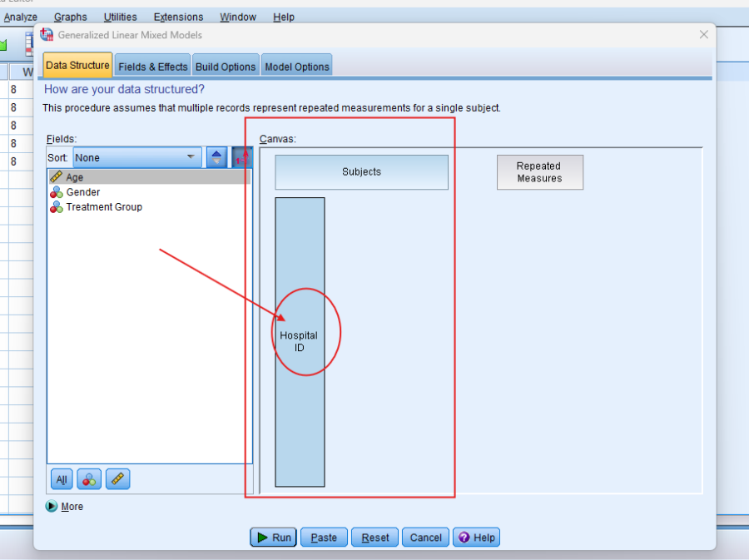
Task: Go to the Model Options tab
Action: pos(297,67)
